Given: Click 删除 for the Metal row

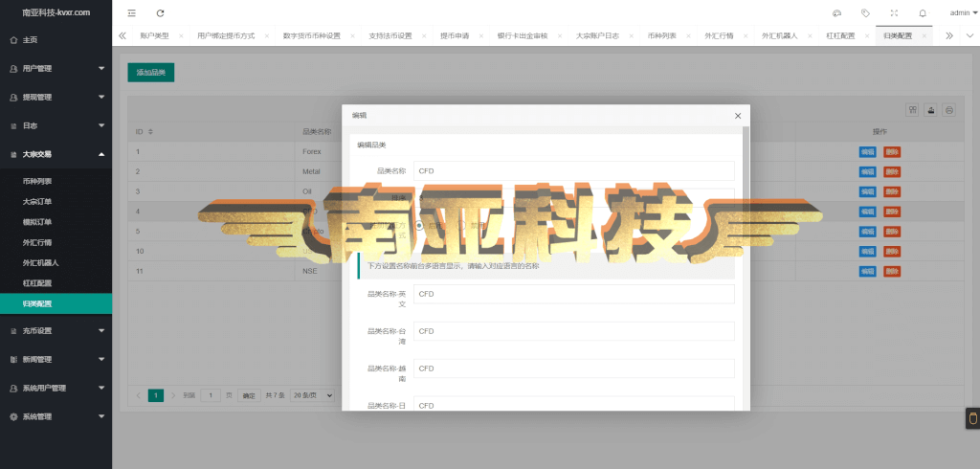Looking at the screenshot, I should (x=892, y=171).
